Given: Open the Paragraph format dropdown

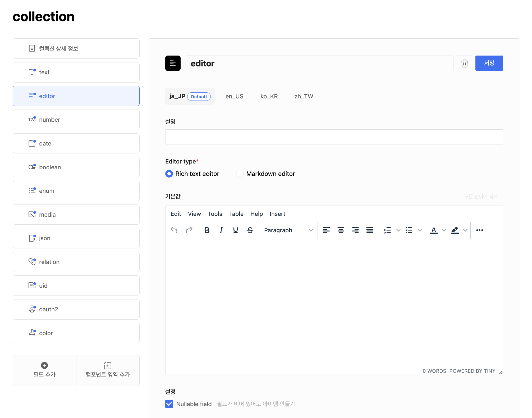Looking at the screenshot, I should tap(288, 230).
